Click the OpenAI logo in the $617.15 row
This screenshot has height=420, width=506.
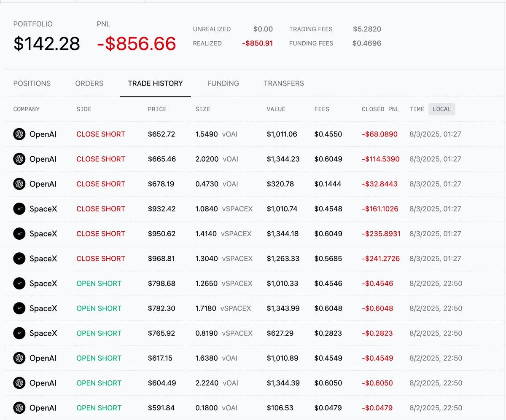pyautogui.click(x=19, y=358)
